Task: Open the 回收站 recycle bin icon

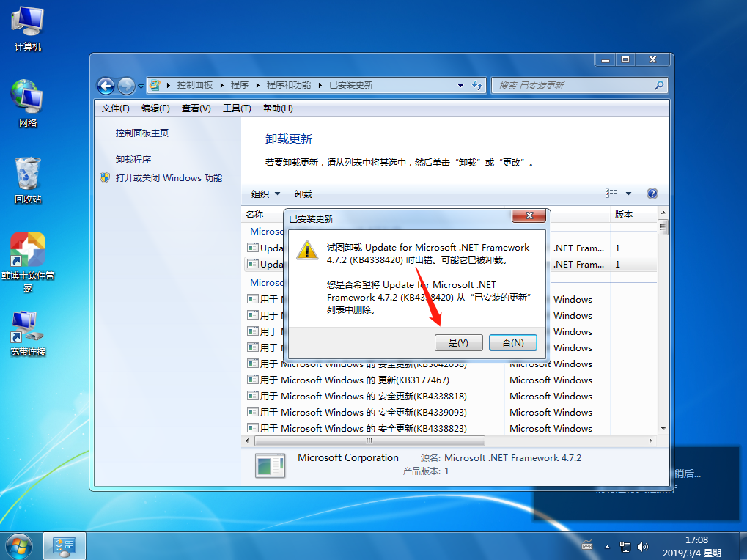Action: [x=28, y=180]
